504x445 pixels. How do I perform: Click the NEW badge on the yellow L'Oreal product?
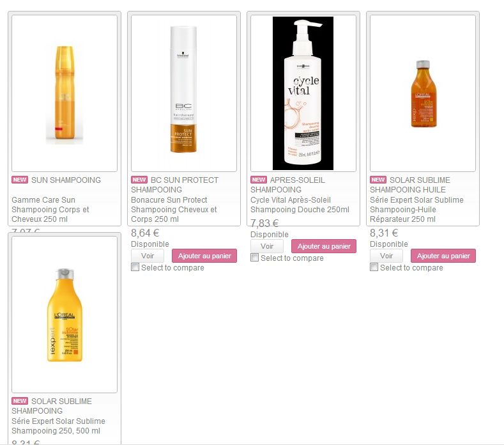pos(20,401)
